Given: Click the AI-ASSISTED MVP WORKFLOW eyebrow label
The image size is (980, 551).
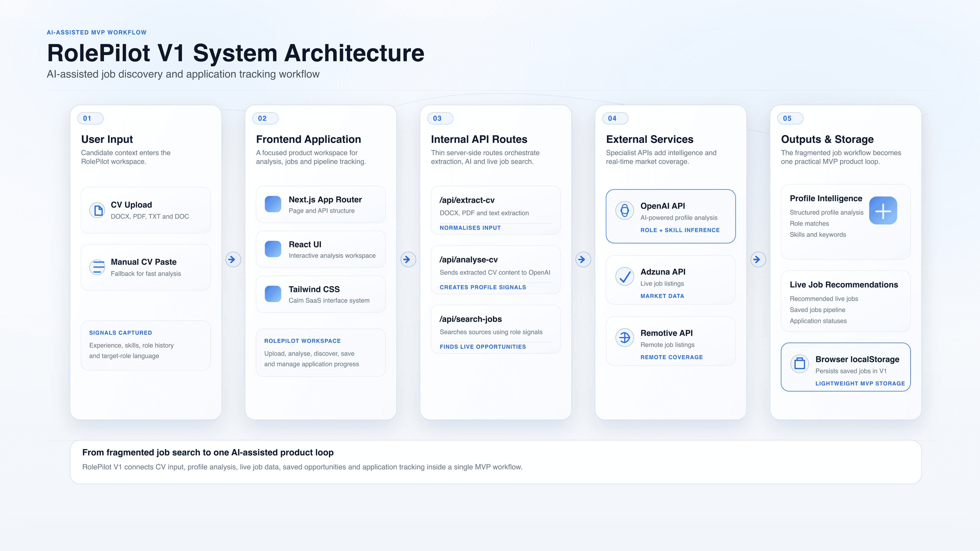Looking at the screenshot, I should (97, 32).
